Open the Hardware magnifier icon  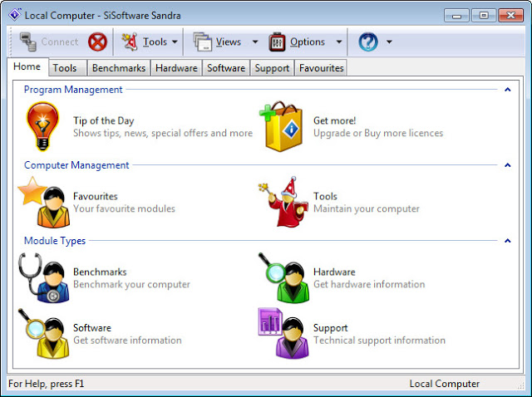tap(283, 277)
